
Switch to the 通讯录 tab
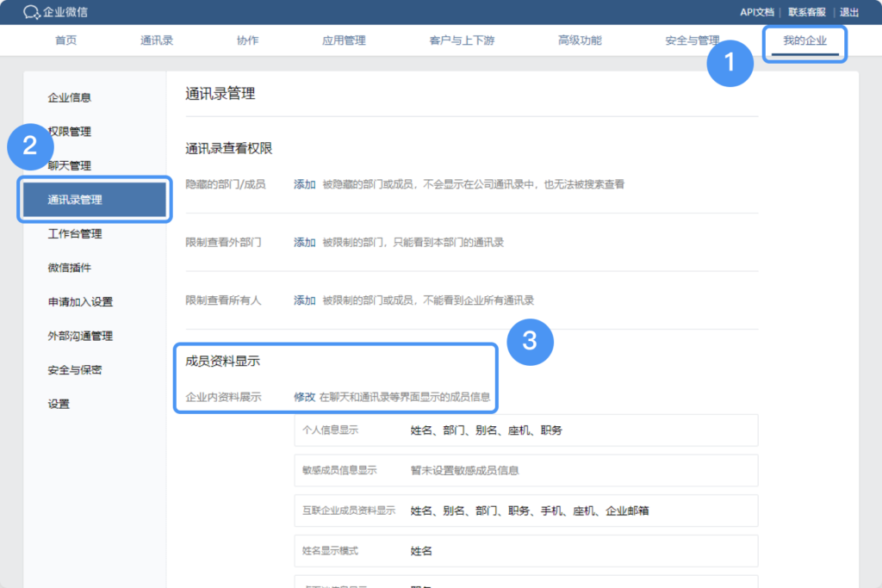[157, 40]
